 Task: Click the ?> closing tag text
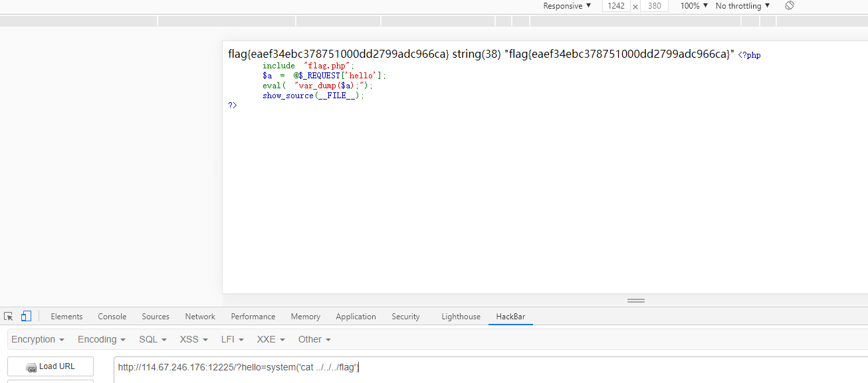[233, 106]
